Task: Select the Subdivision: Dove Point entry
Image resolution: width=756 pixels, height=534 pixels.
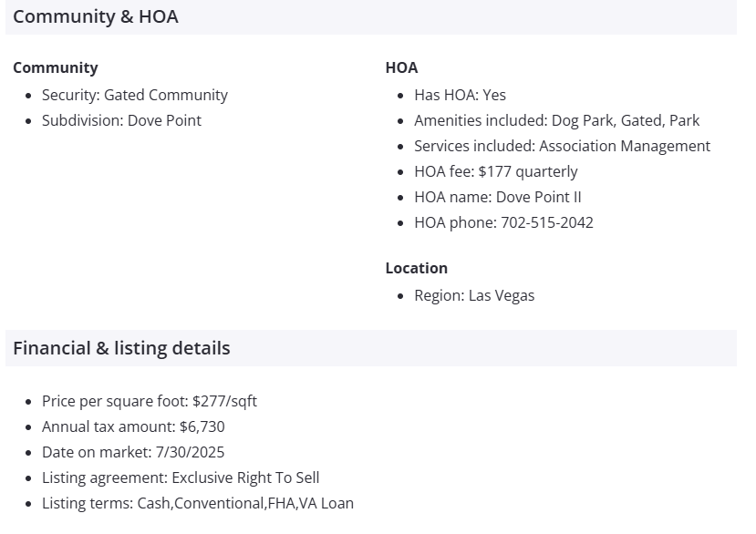Action: tap(121, 120)
